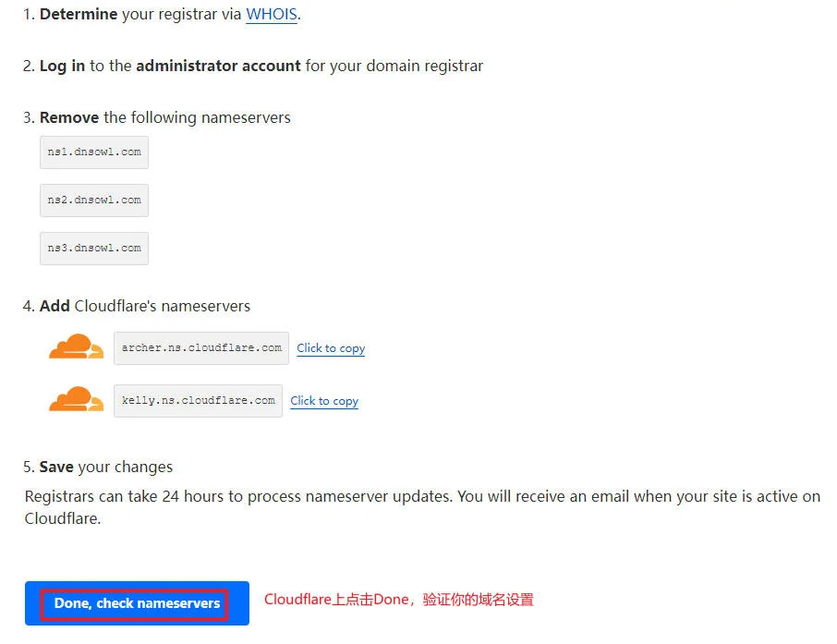The image size is (837, 644).
Task: Click the red Chinese annotation text
Action: click(x=399, y=600)
